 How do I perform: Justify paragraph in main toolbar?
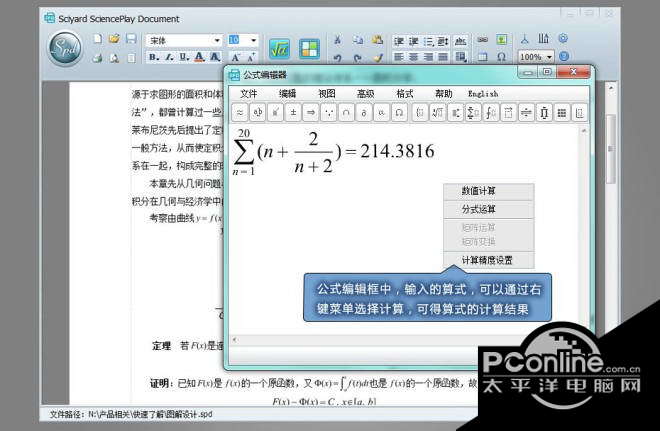point(443,57)
